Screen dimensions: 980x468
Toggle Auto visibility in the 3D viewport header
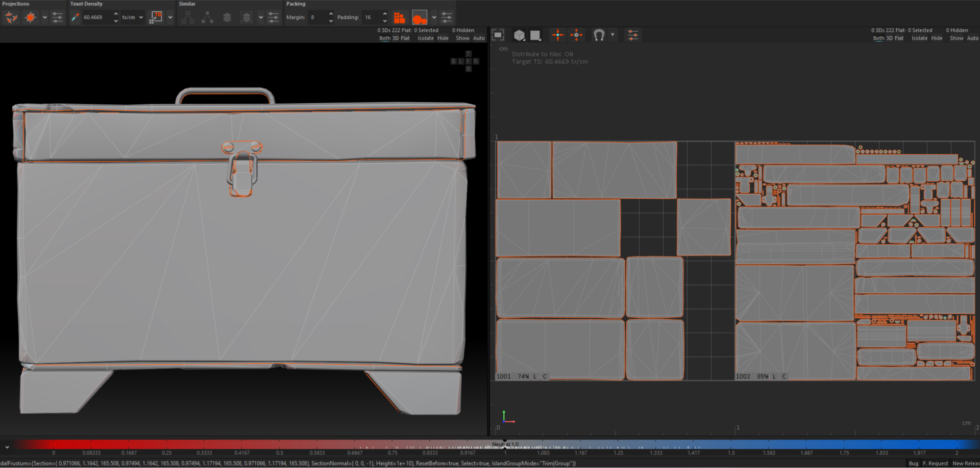pos(479,38)
